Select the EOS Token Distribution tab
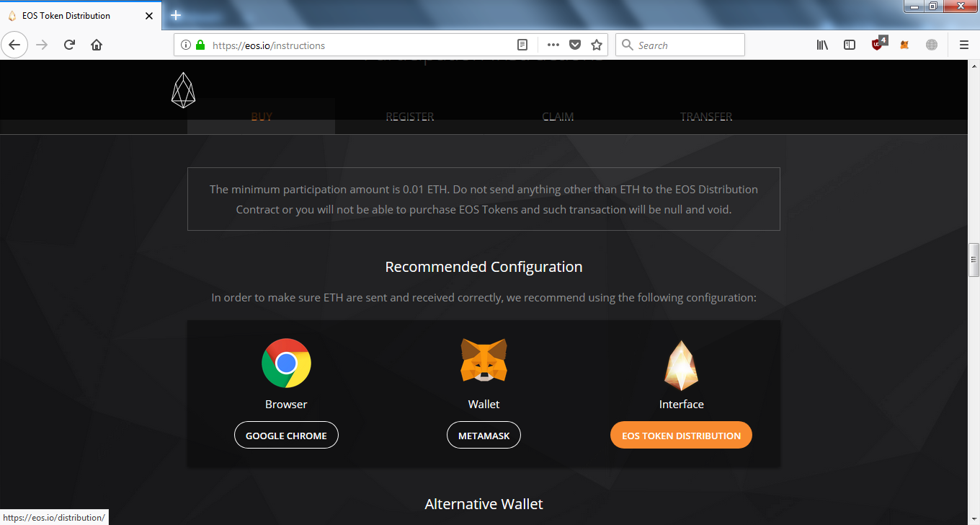Viewport: 980px width, 525px height. (81, 15)
